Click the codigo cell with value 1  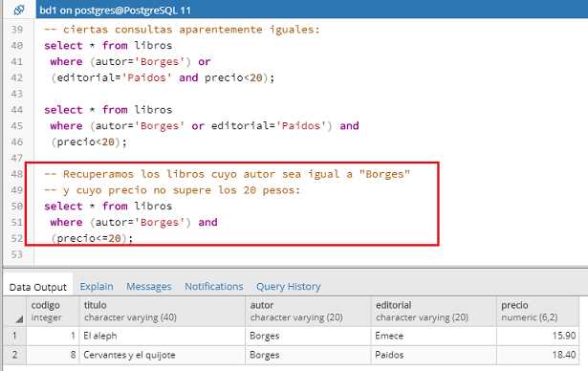click(53, 336)
